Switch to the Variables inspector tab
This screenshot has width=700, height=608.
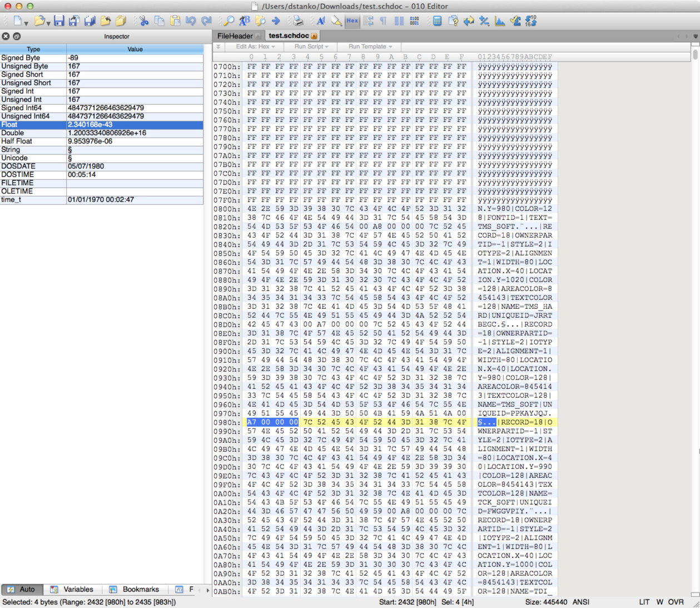(x=78, y=590)
